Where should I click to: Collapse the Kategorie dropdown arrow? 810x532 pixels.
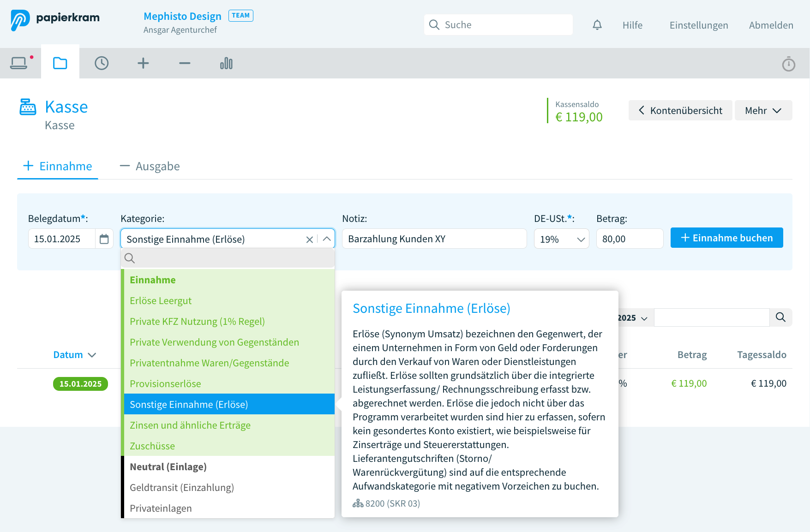pyautogui.click(x=327, y=239)
